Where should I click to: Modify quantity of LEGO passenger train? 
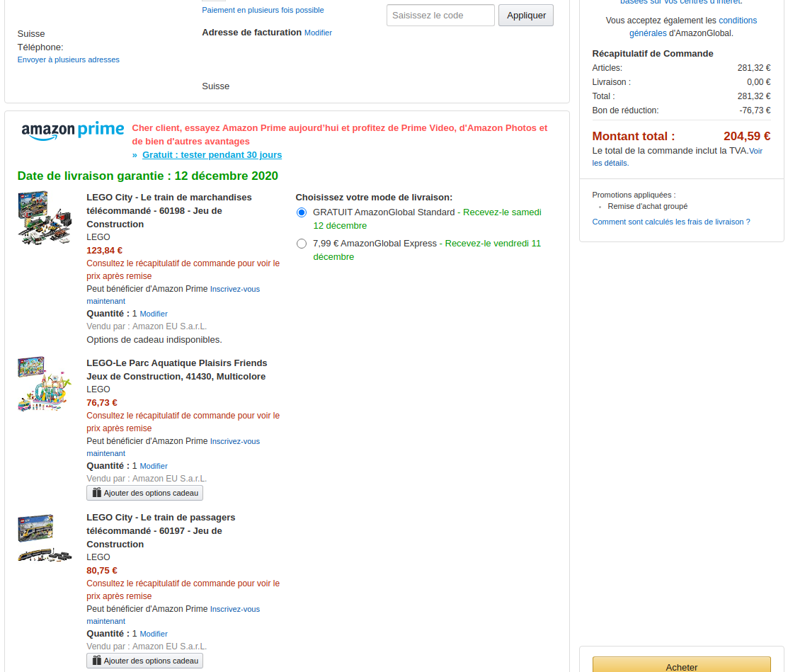[x=154, y=634]
